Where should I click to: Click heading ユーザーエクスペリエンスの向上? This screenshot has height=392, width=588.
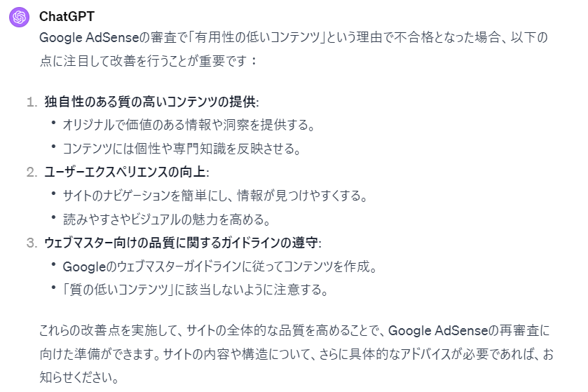[x=127, y=173]
